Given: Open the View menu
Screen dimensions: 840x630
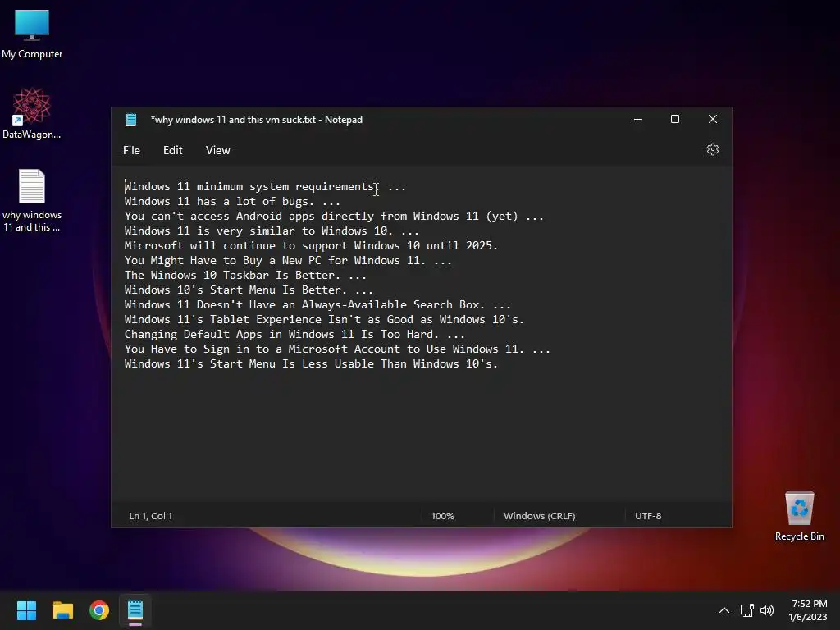Looking at the screenshot, I should point(217,151).
